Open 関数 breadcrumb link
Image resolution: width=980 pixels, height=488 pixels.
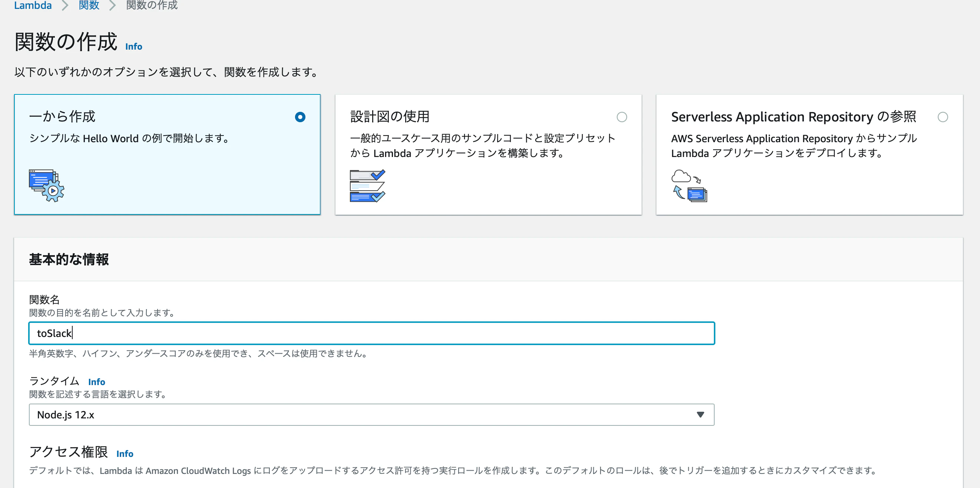89,5
